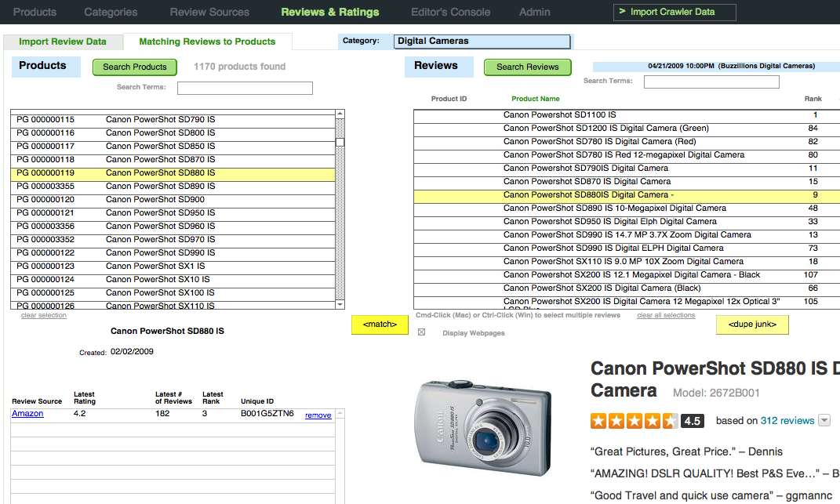Viewport: 840px width, 504px height.
Task: Toggle the Display Webpages checkbox
Action: pyautogui.click(x=422, y=332)
